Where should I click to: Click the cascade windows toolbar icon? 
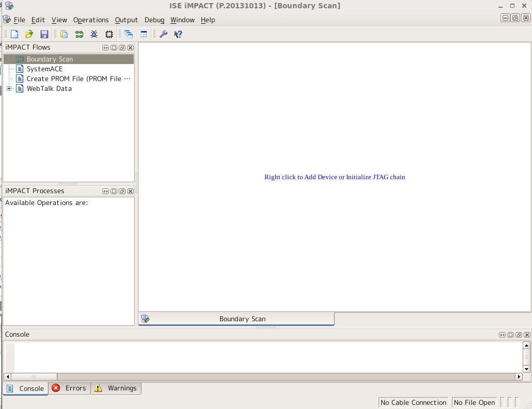pyautogui.click(x=129, y=35)
